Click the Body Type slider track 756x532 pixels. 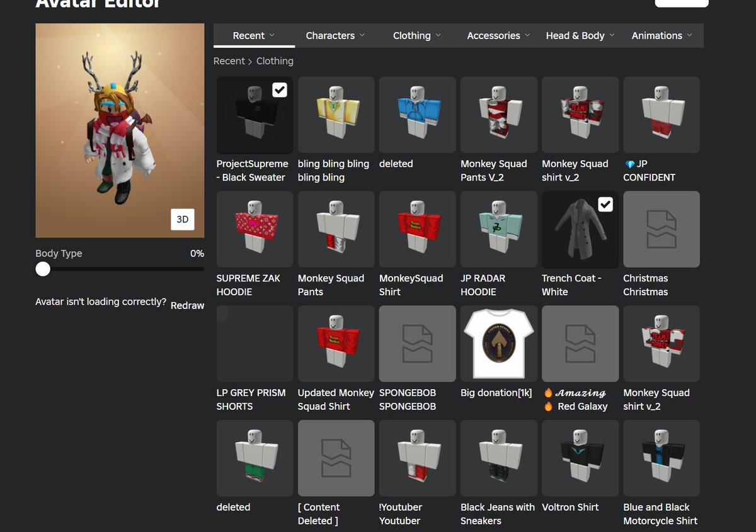pos(120,269)
